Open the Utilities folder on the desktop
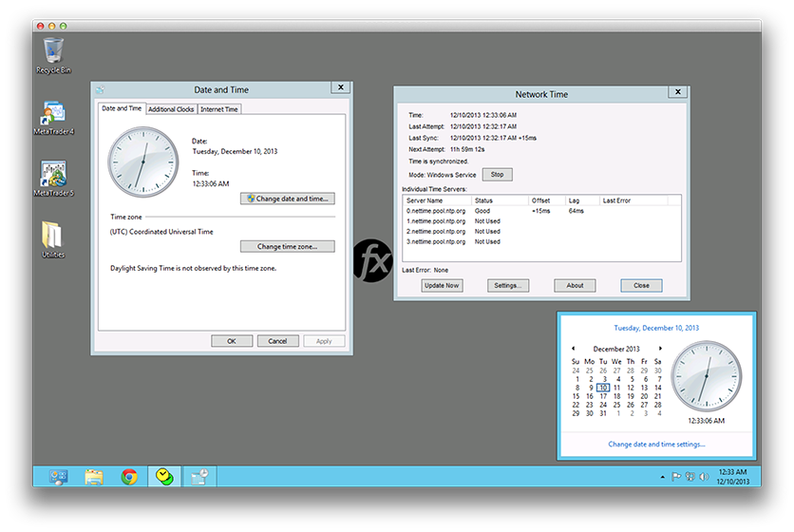 point(53,237)
